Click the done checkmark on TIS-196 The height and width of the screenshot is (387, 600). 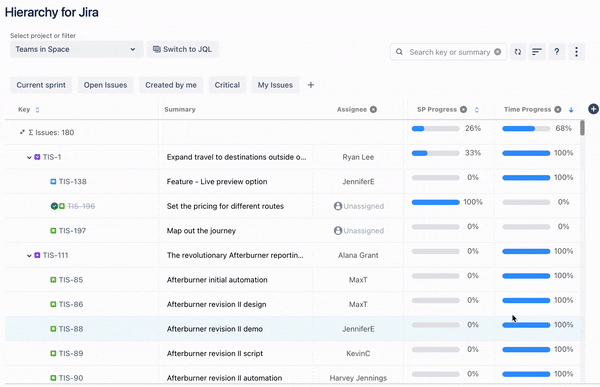pos(54,206)
